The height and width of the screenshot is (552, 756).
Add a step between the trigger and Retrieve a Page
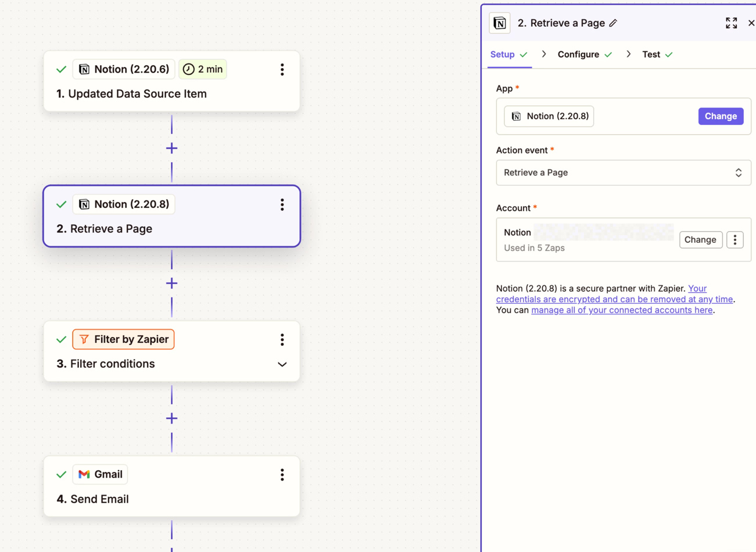(171, 148)
